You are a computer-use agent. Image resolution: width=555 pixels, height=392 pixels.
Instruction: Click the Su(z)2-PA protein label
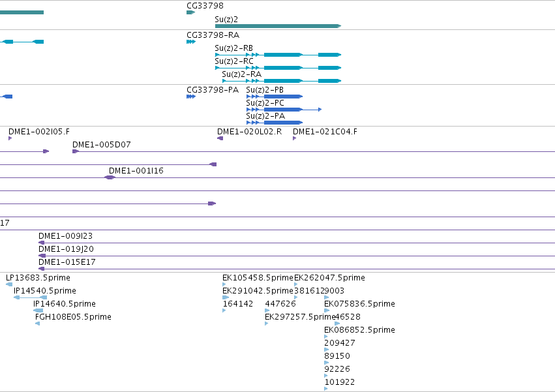(x=265, y=116)
